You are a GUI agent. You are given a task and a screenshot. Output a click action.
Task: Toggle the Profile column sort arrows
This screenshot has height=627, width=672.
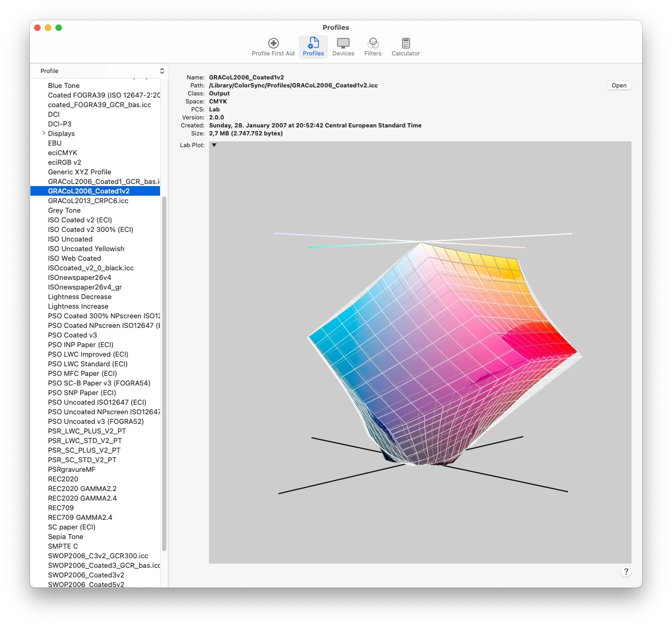point(162,71)
